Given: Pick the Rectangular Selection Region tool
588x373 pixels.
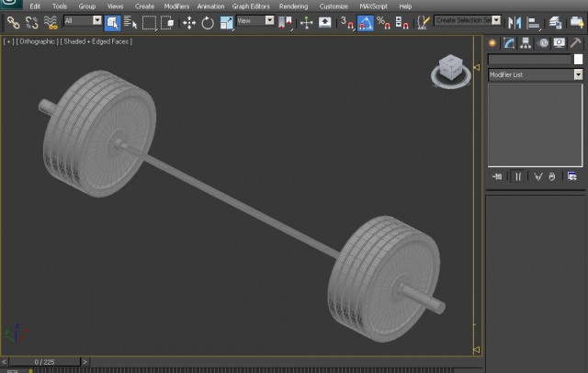Looking at the screenshot, I should coord(149,23).
